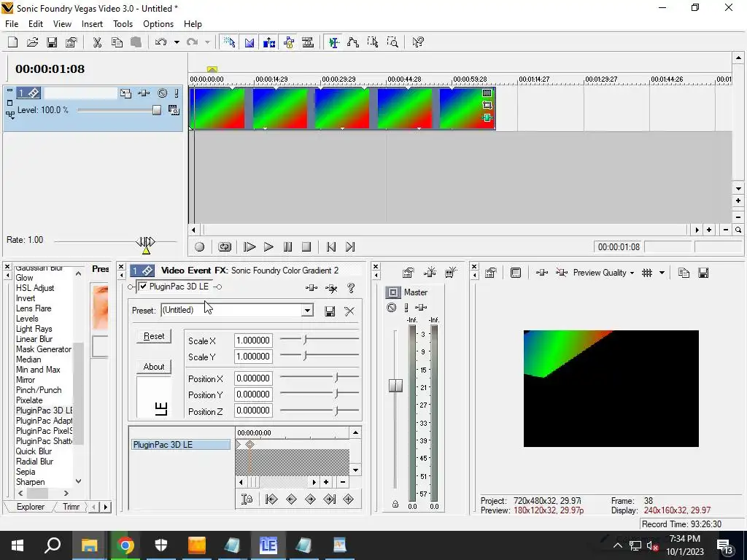
Task: Select the Selection Edit tool
Action: coord(373,42)
